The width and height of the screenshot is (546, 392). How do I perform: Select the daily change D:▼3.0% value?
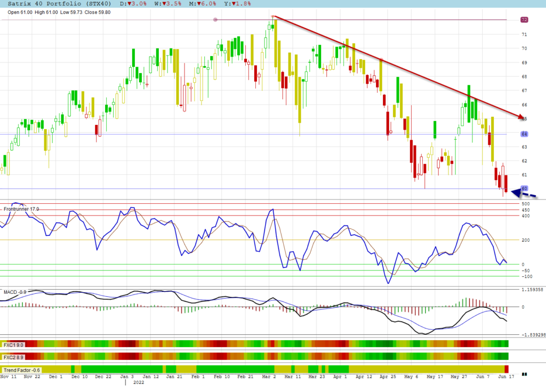(133, 4)
